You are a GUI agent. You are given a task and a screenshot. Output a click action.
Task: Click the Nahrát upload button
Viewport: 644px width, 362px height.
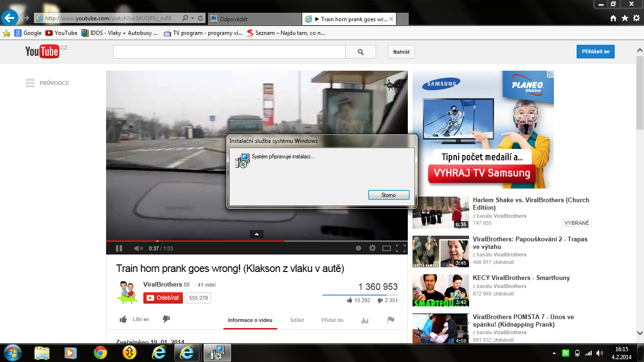(401, 52)
